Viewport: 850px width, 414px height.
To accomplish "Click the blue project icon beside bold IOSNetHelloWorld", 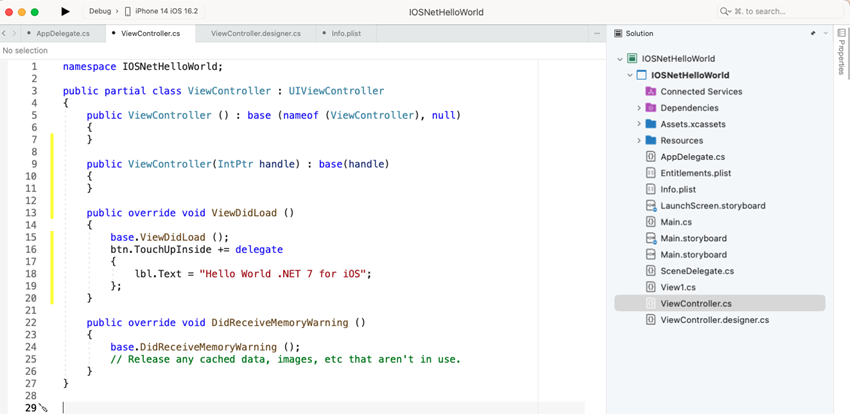I will [641, 75].
